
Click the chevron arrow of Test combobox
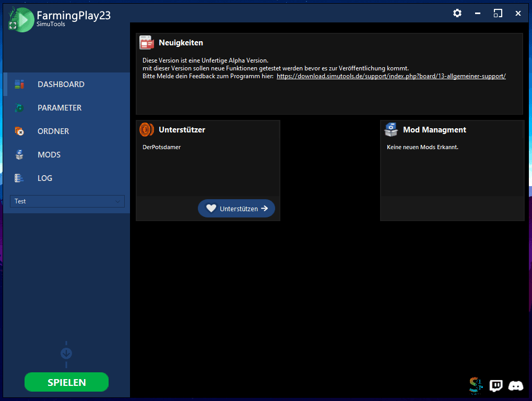point(118,201)
